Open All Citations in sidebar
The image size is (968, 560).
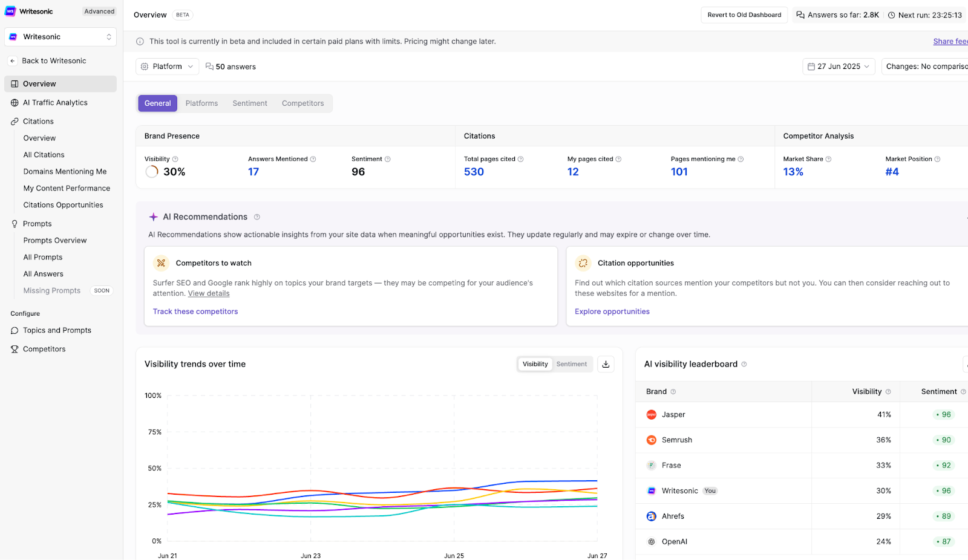pos(44,155)
